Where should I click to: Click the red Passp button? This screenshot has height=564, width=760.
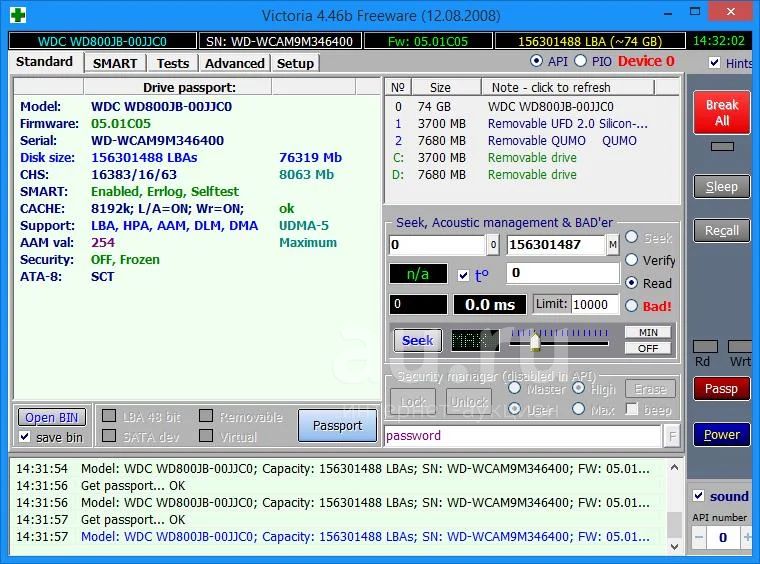[x=722, y=389]
